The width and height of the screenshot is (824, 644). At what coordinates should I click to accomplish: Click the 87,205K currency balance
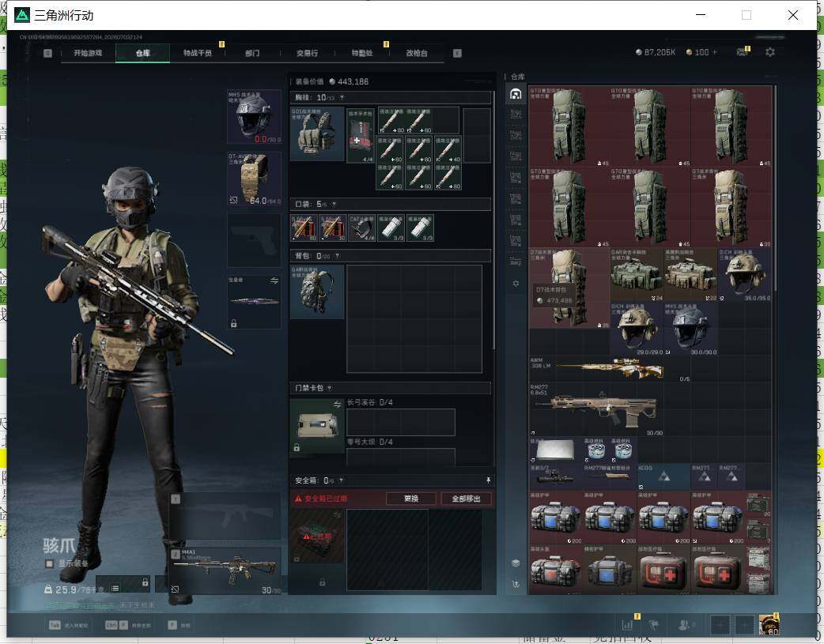click(656, 52)
